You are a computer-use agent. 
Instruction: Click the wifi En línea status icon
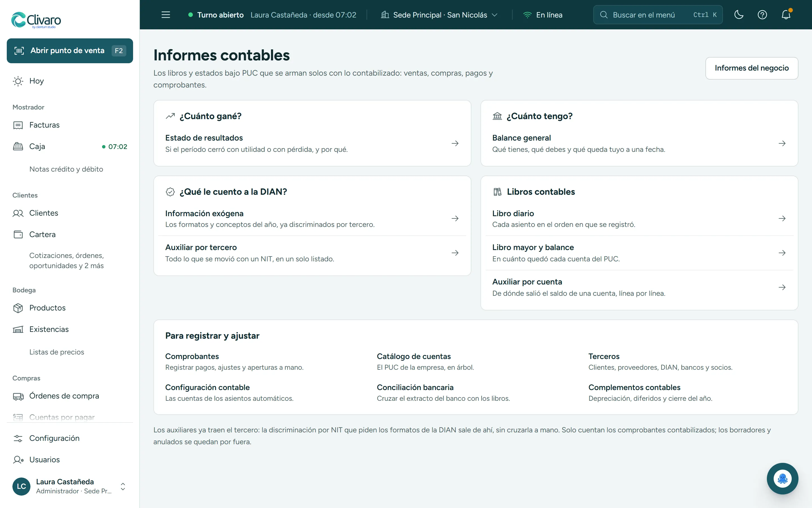tap(528, 15)
